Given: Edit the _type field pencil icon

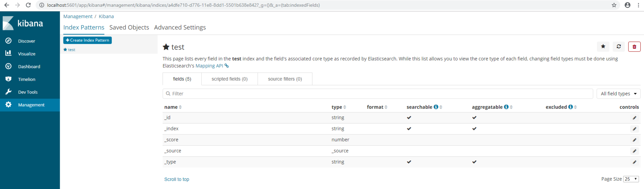Looking at the screenshot, I should click(x=634, y=162).
